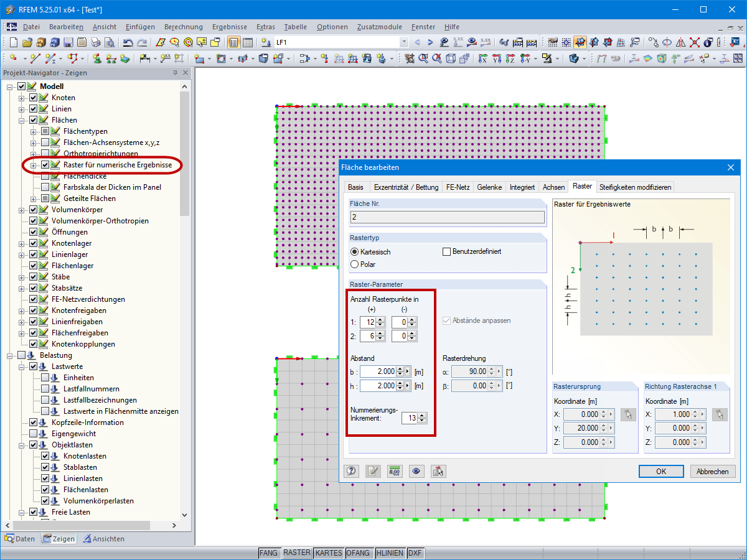Go to next load case arrow
This screenshot has width=747, height=560.
tap(430, 42)
